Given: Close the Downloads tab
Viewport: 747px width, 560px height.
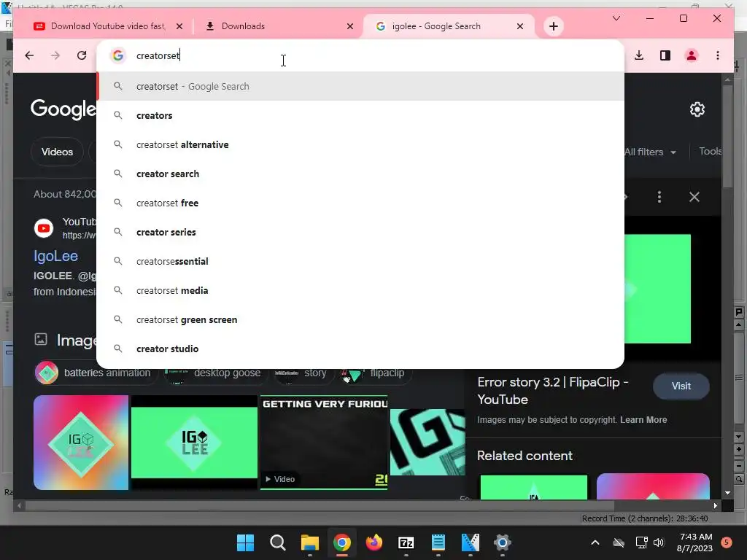Looking at the screenshot, I should tap(349, 26).
